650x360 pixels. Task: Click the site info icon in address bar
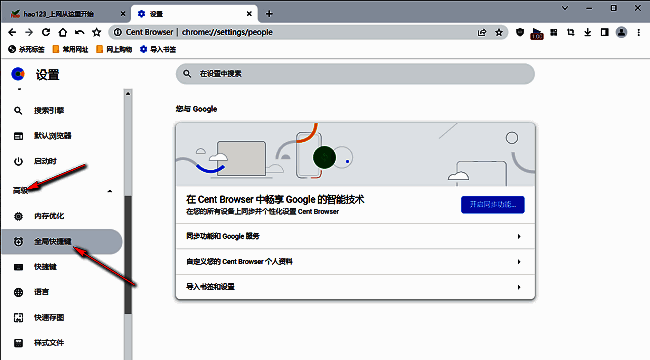coord(118,32)
